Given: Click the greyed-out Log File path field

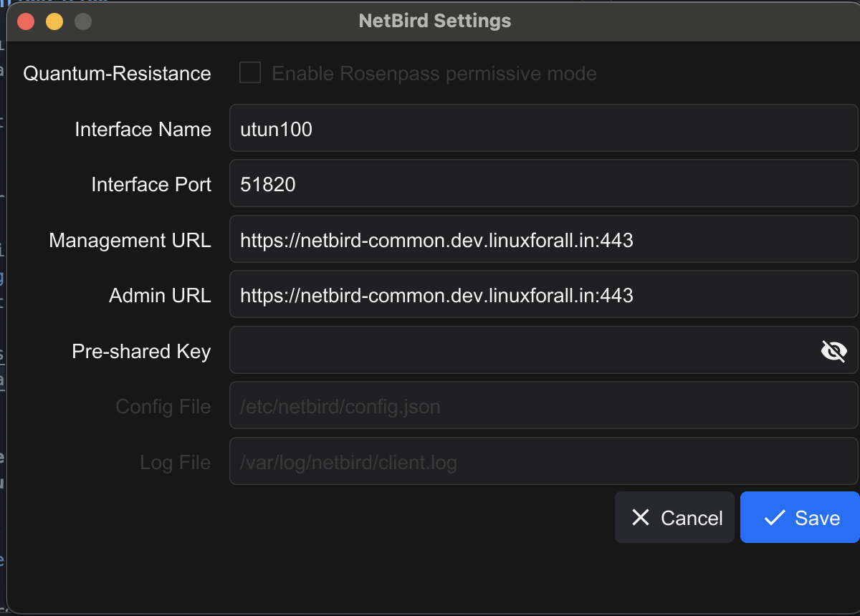Looking at the screenshot, I should [543, 462].
